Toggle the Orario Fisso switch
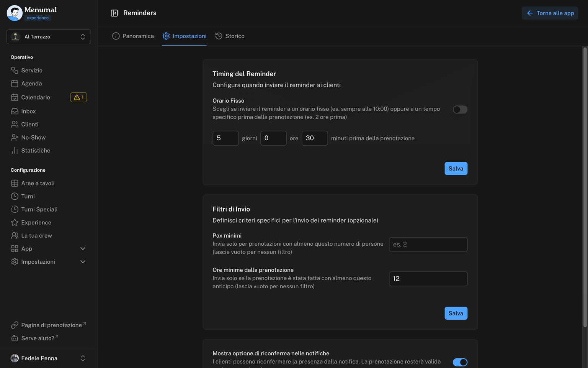Image resolution: width=588 pixels, height=368 pixels. pos(460,110)
